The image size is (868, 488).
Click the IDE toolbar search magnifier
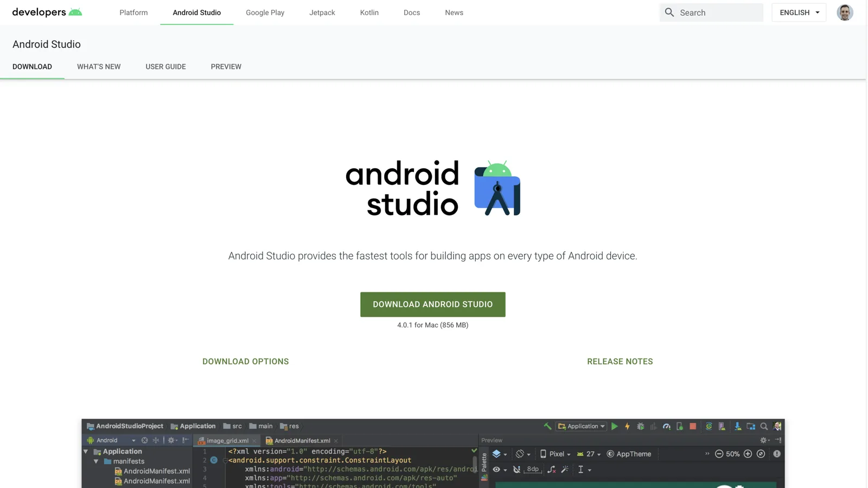[x=764, y=426]
